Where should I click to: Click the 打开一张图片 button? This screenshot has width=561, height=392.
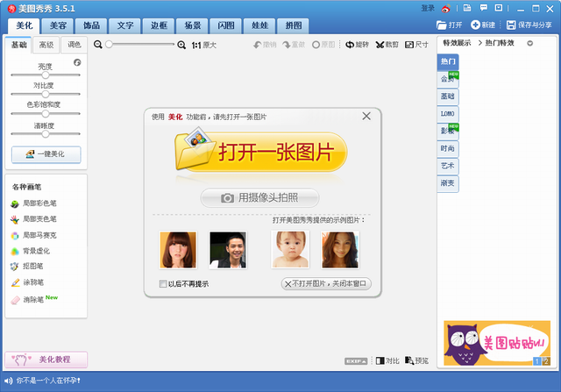[x=261, y=152]
